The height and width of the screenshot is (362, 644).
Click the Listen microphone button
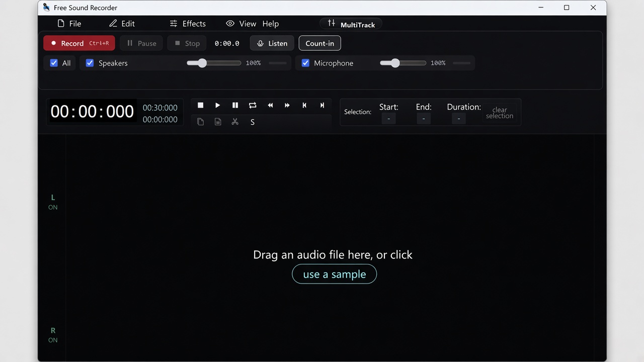click(272, 43)
